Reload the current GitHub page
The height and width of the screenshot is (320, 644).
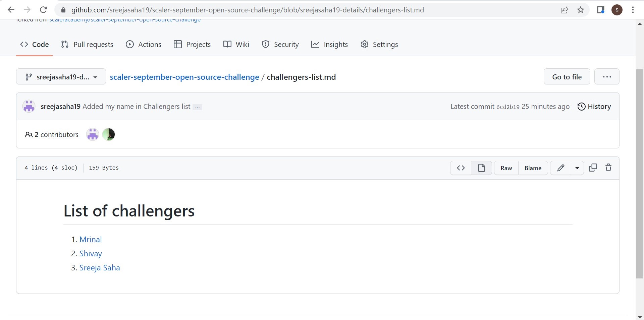click(43, 10)
